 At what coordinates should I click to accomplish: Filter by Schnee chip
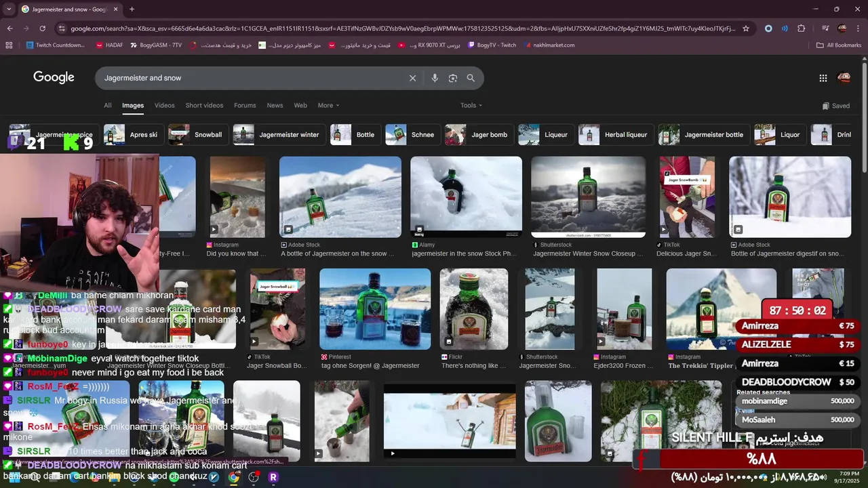click(x=412, y=135)
